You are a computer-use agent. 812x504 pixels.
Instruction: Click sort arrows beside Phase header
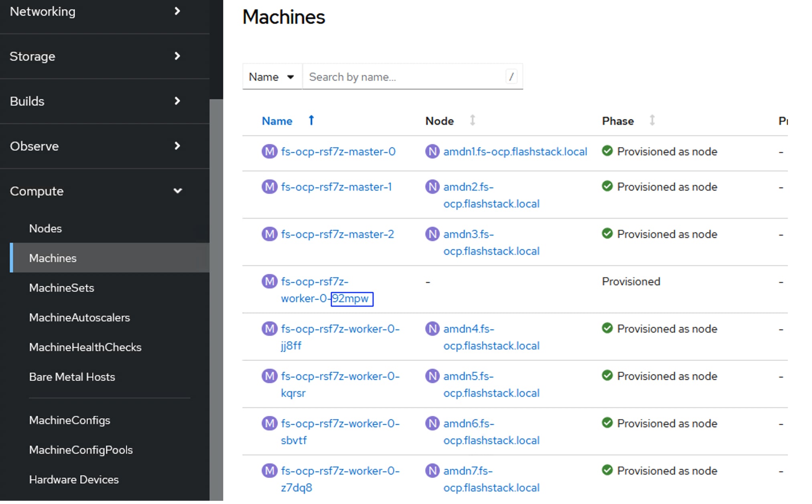coord(652,120)
